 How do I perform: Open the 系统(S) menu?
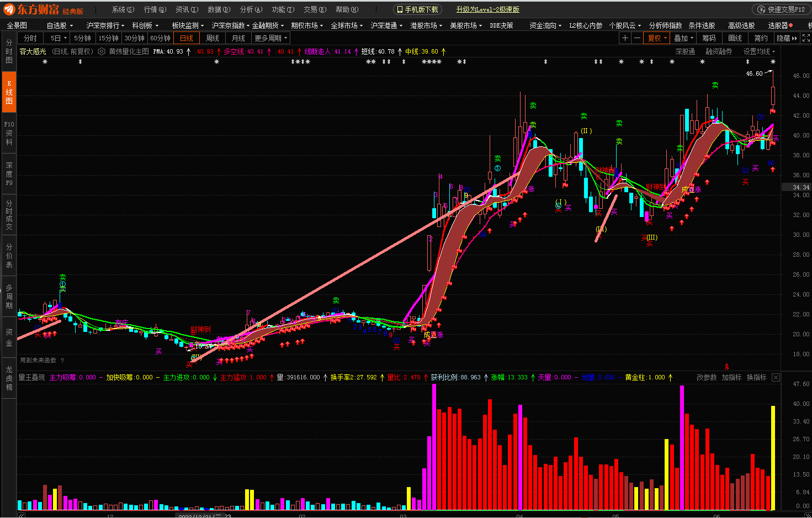point(123,9)
